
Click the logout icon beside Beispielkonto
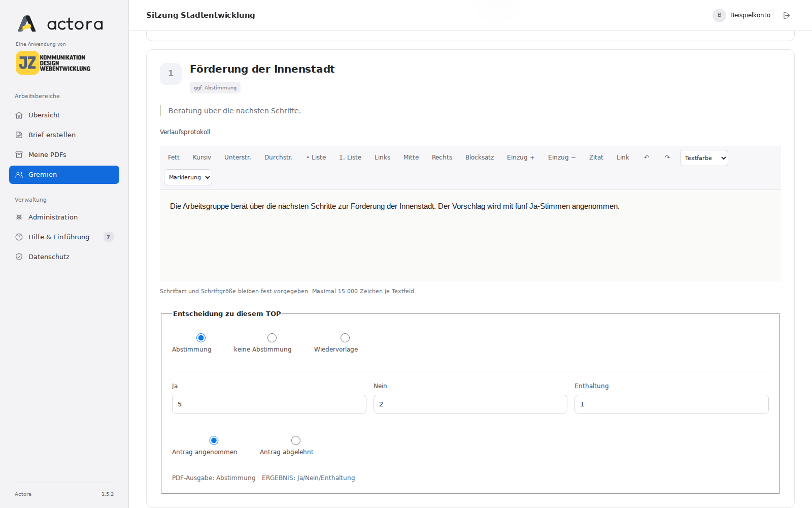pyautogui.click(x=787, y=15)
